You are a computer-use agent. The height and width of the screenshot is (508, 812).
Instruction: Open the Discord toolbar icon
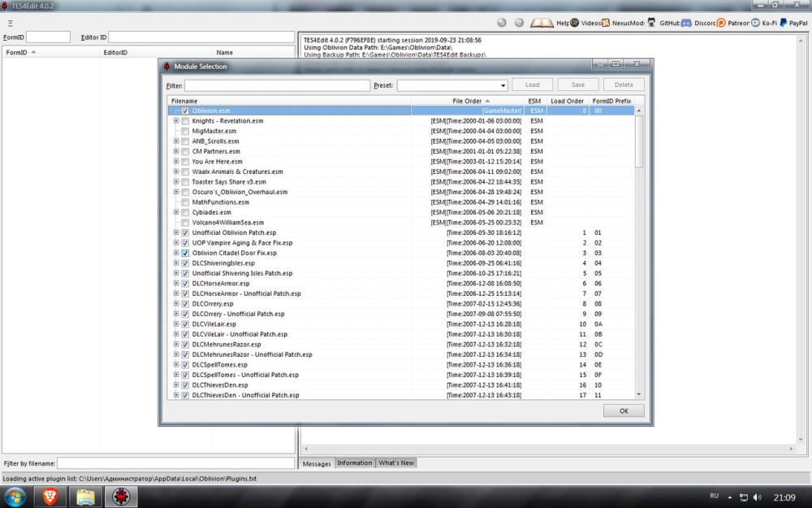pyautogui.click(x=686, y=23)
